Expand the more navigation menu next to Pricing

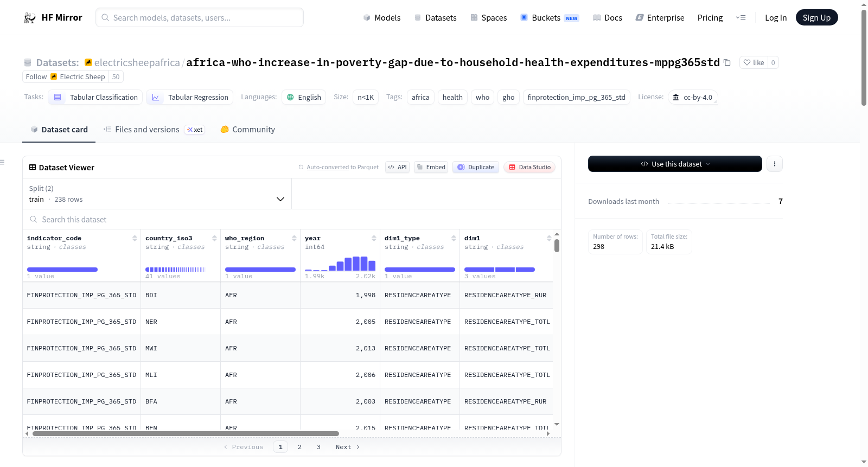pos(741,17)
